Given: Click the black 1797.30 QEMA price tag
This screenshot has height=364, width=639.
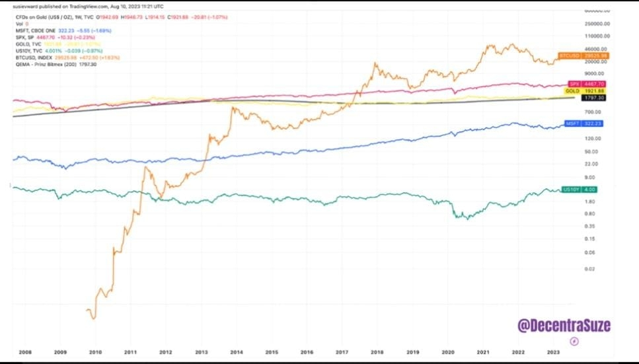Looking at the screenshot, I should [x=593, y=98].
